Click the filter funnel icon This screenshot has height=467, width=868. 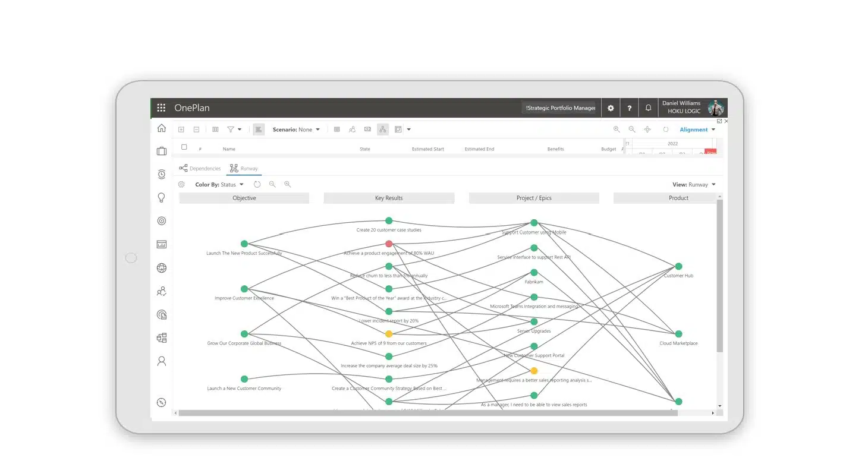231,130
